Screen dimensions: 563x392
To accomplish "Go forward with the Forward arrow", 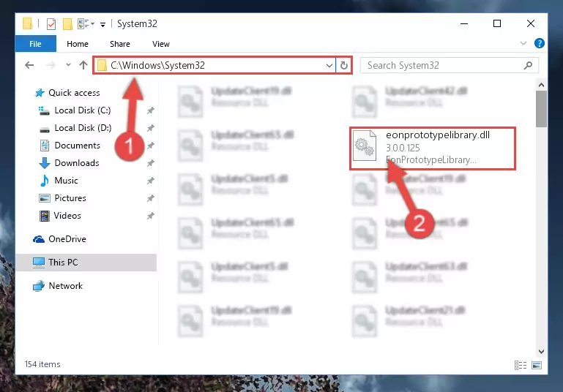I will point(51,65).
